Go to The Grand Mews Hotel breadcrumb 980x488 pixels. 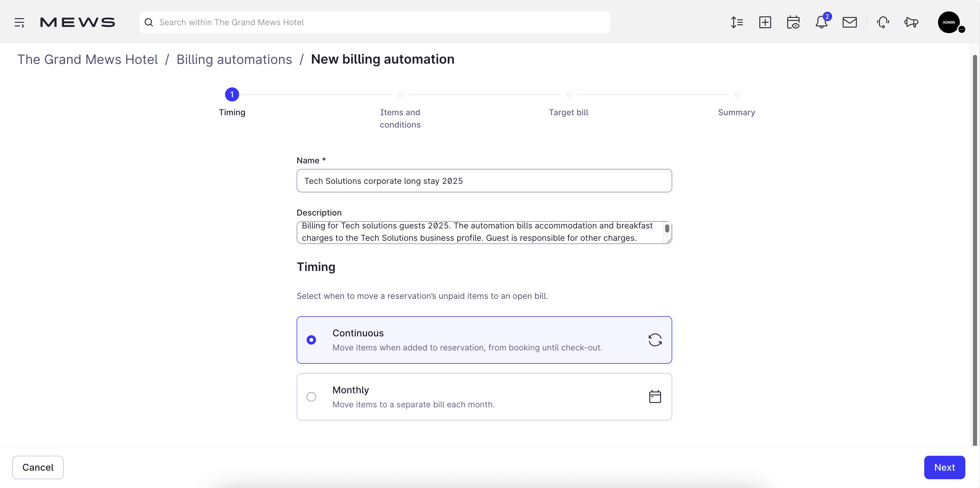[87, 59]
